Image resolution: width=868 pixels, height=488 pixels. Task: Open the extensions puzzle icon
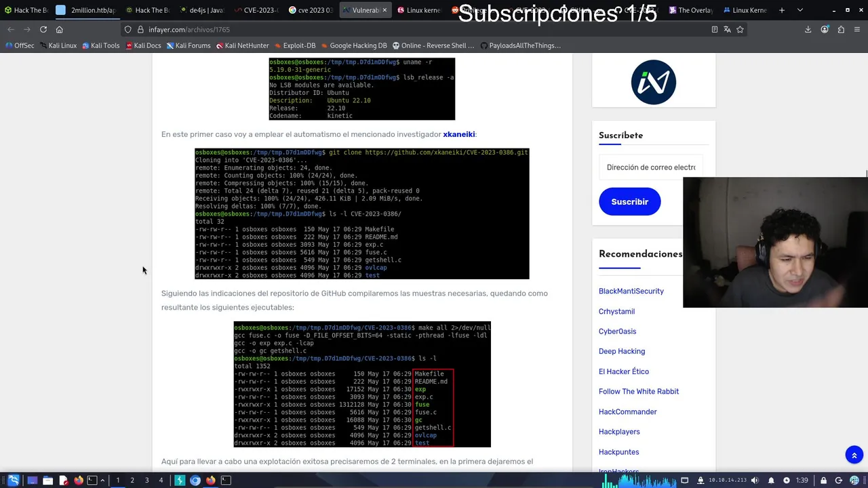(x=841, y=30)
